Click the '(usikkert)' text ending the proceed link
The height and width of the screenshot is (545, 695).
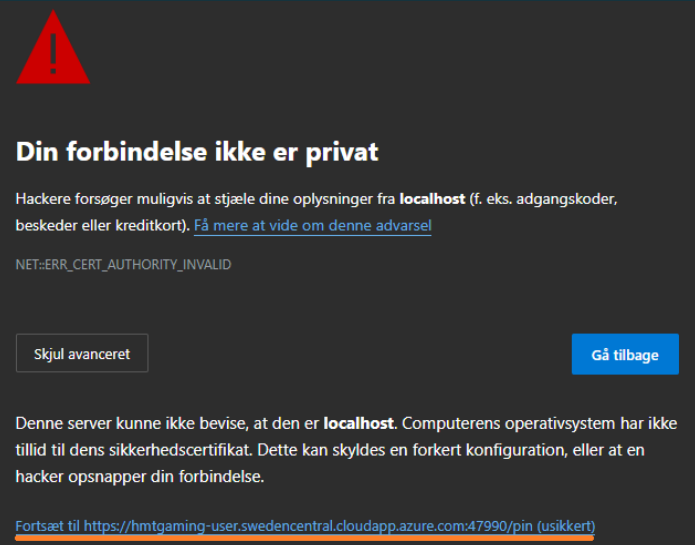click(566, 526)
